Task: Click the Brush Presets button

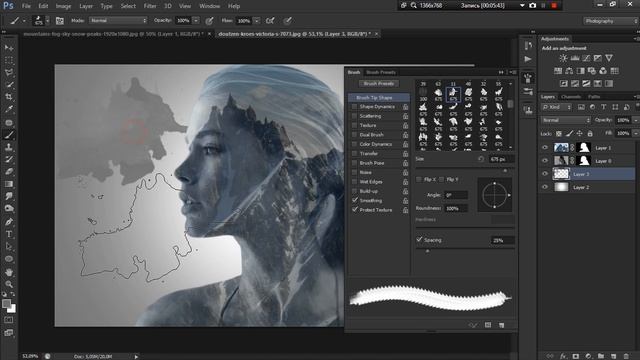Action: click(x=379, y=83)
